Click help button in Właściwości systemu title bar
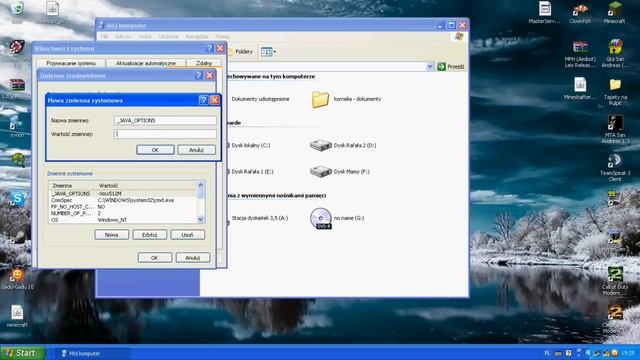Image resolution: width=640 pixels, height=360 pixels. (209, 48)
